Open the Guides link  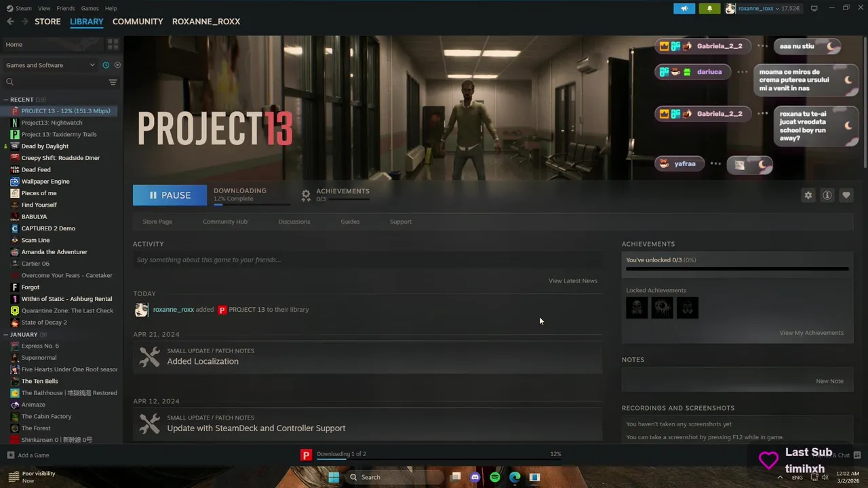point(350,222)
